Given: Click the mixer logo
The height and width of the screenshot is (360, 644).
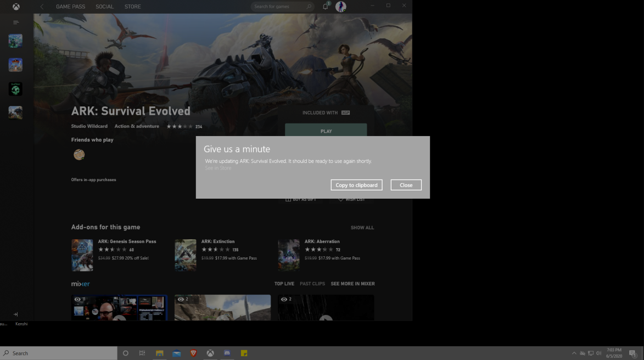Looking at the screenshot, I should tap(81, 284).
